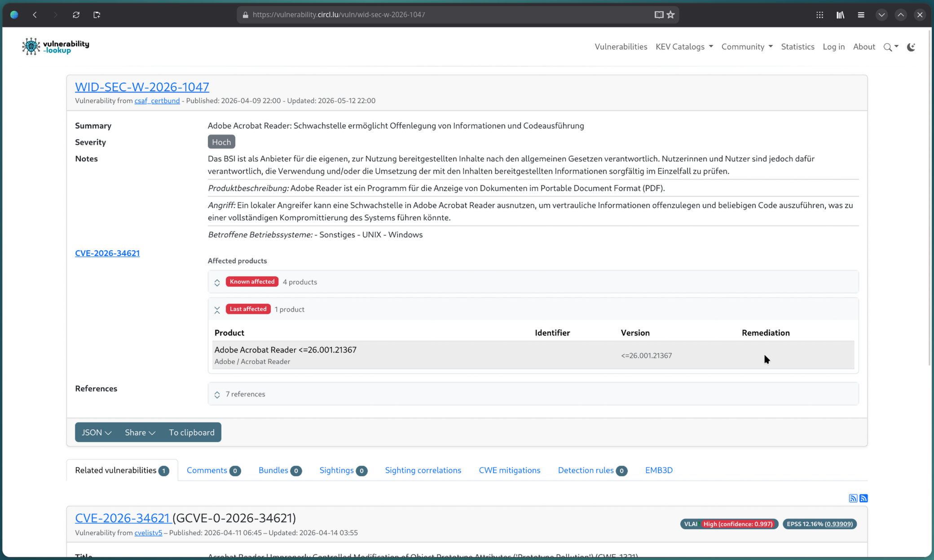The height and width of the screenshot is (560, 934).
Task: Open the CVE-2026-34621 link beside the notes
Action: [x=107, y=253]
